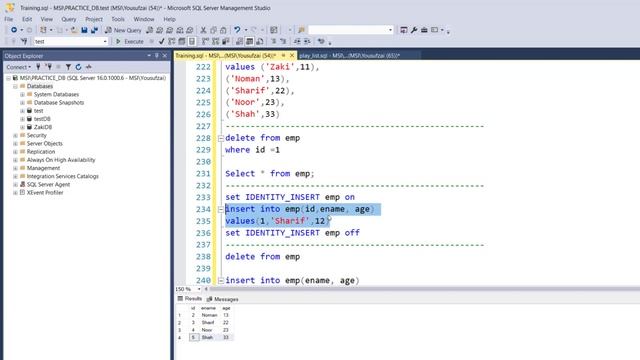Click the 'Shah' cell in results grid

pyautogui.click(x=207, y=337)
